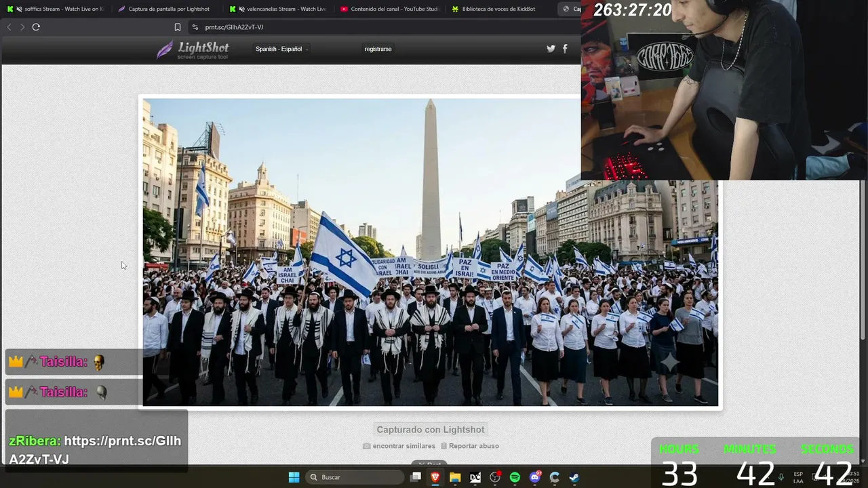The width and height of the screenshot is (868, 488).
Task: Open the OBS Studio taskbar icon
Action: [495, 477]
